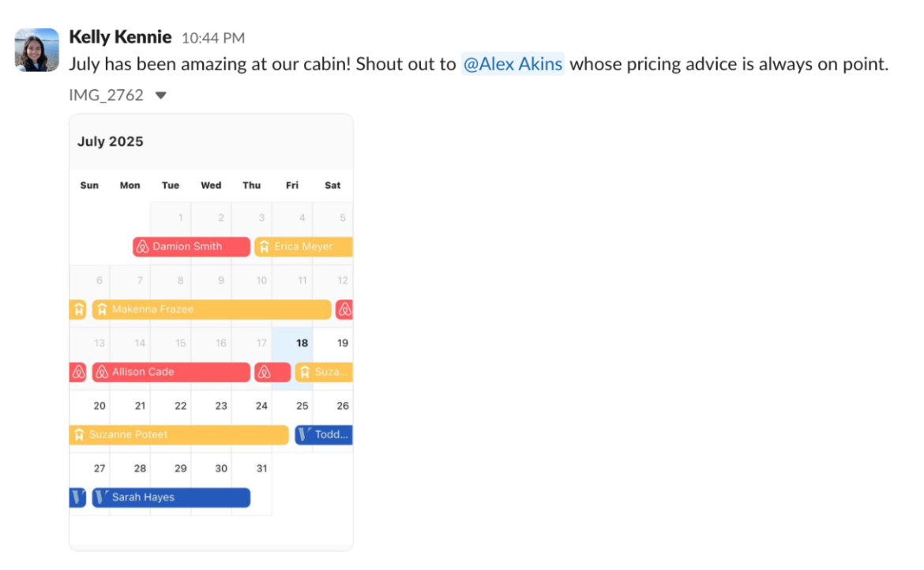Click the icon on Todd booking
The image size is (924, 570).
coord(305,434)
